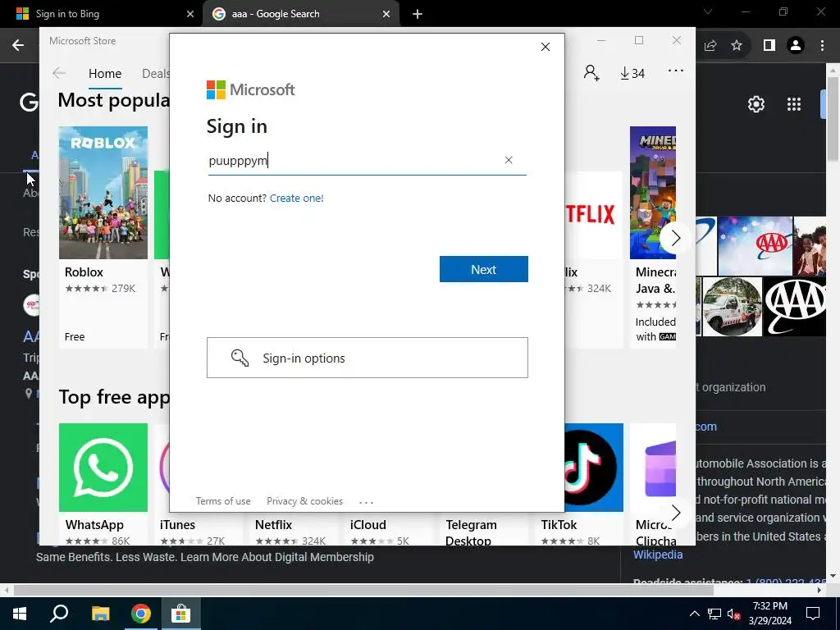Open the Minecraft Java app tile
The image size is (840, 630).
653,237
